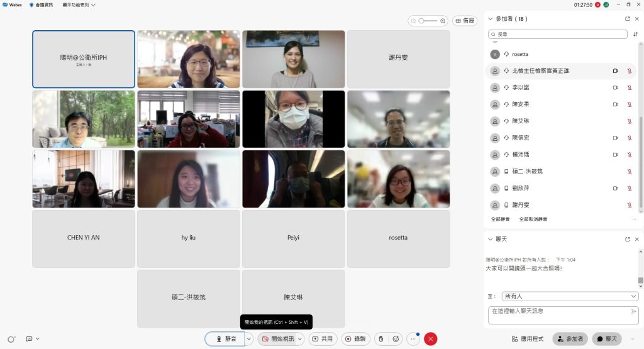Collapse the 聊天 section chevron
The image size is (644, 349).
(x=491, y=240)
